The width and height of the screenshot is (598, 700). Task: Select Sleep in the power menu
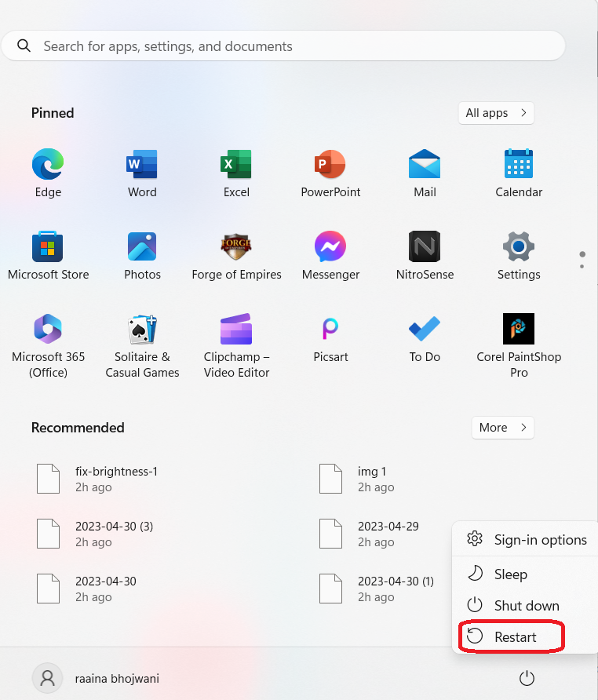tap(526, 574)
